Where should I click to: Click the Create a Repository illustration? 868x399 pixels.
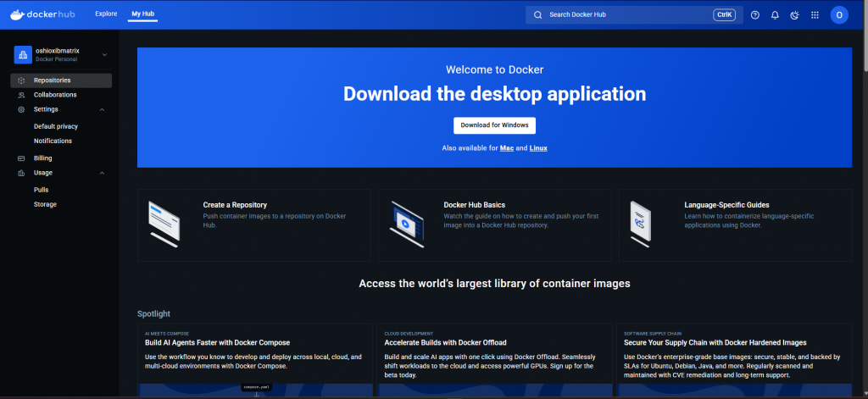[x=164, y=224]
